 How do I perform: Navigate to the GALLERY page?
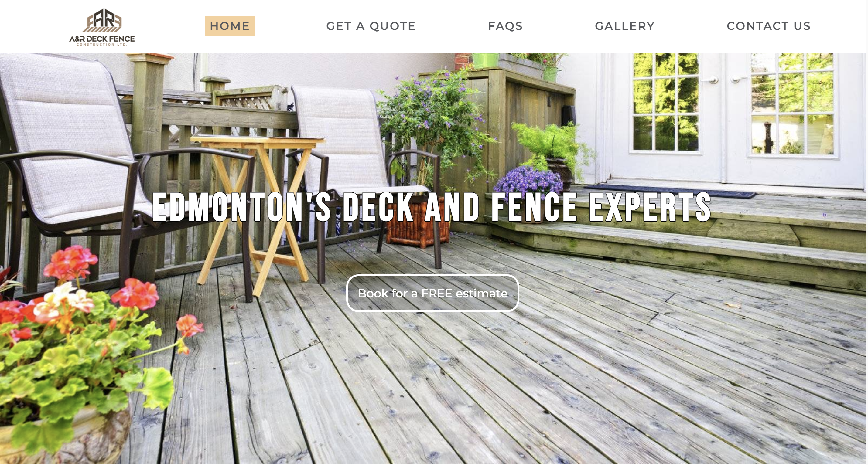point(625,26)
